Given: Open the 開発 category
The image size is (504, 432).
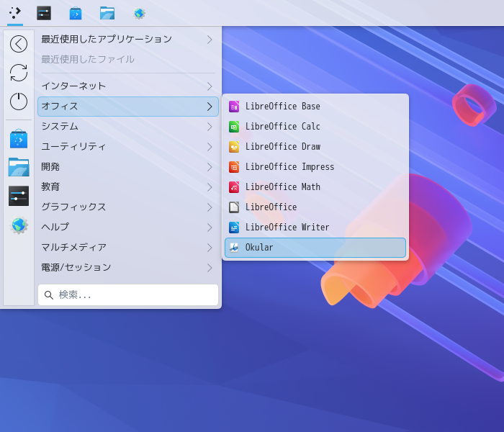Looking at the screenshot, I should [128, 167].
